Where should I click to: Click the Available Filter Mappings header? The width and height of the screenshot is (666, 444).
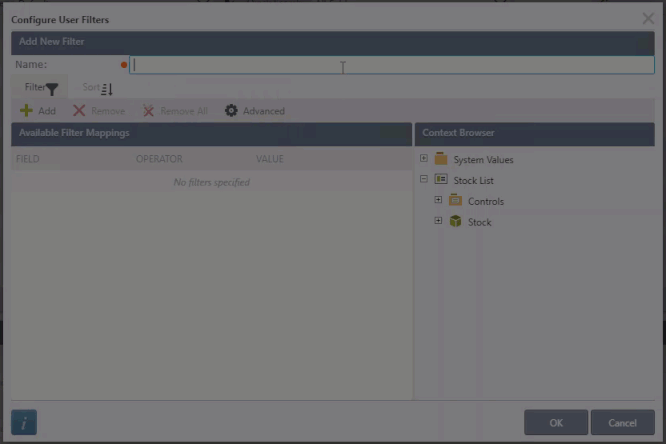pos(212,134)
